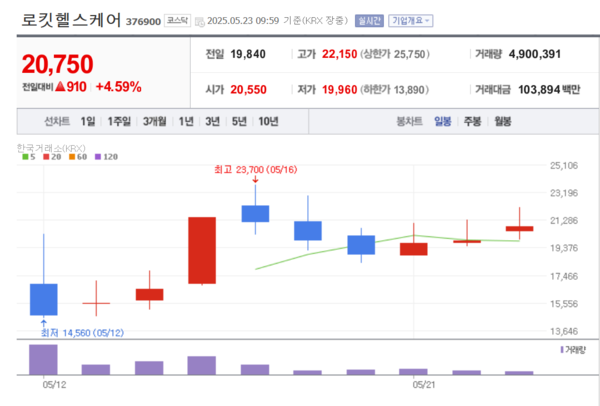600x406 pixels.
Task: Select the 1년 line chart tab
Action: (x=186, y=121)
